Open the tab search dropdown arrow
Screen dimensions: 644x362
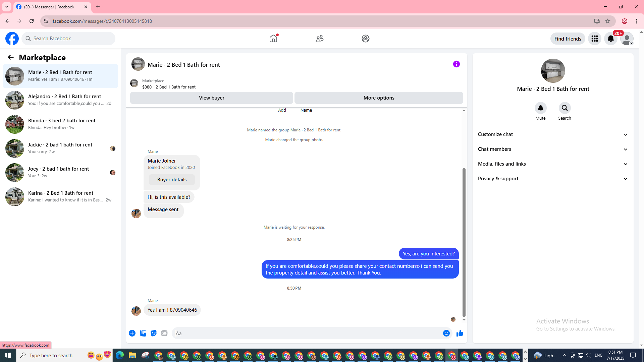pos(7,7)
